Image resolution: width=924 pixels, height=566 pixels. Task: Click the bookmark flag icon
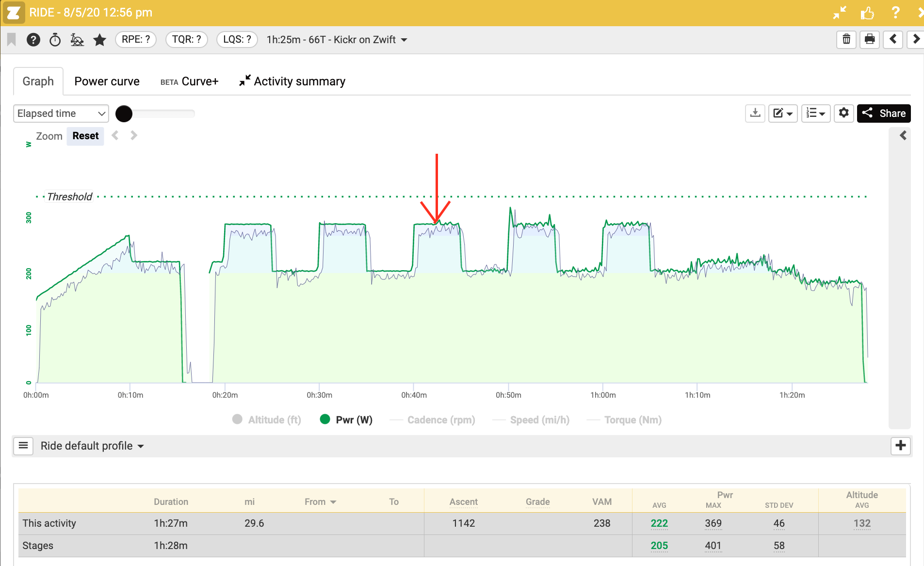click(12, 39)
